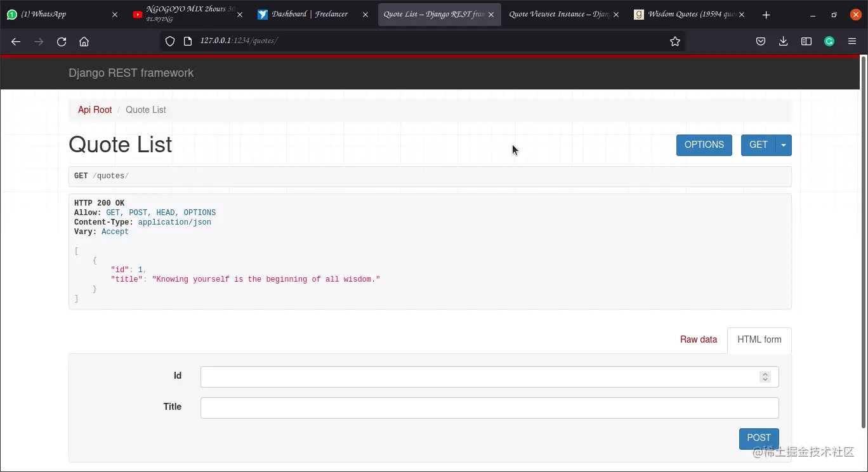This screenshot has height=472, width=868.
Task: Send an OPTIONS request
Action: click(x=704, y=145)
